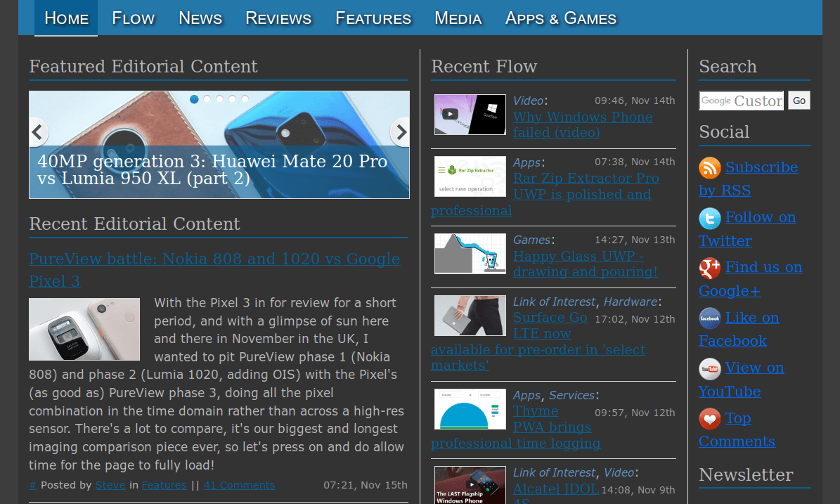Open the Media navigation item
The width and height of the screenshot is (840, 504).
(x=458, y=18)
